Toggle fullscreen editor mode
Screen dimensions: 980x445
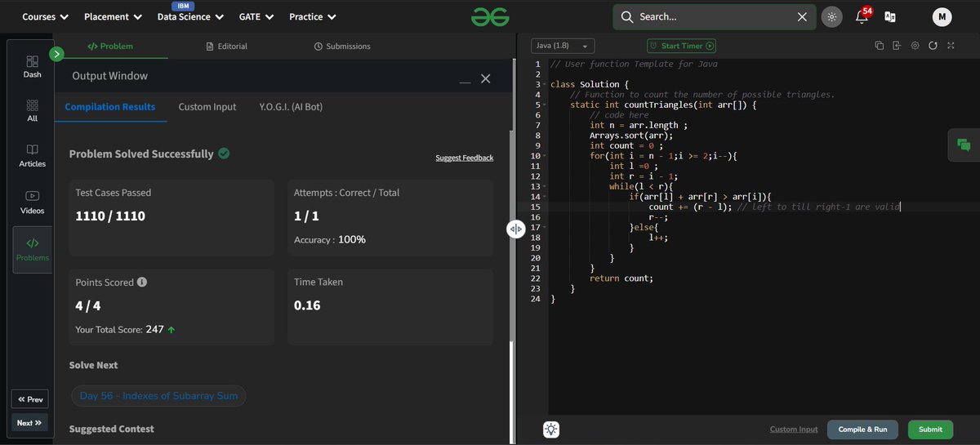[x=951, y=46]
